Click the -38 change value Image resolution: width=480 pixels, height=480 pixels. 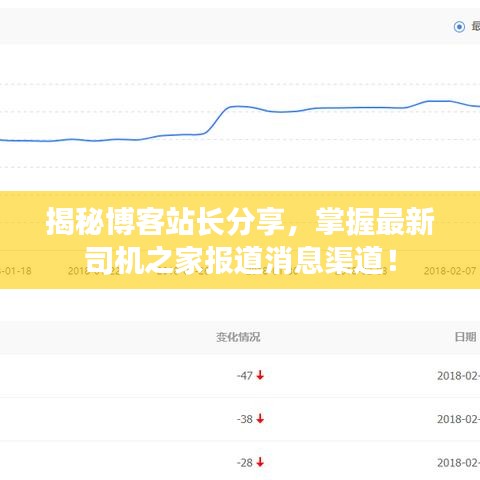(x=245, y=419)
